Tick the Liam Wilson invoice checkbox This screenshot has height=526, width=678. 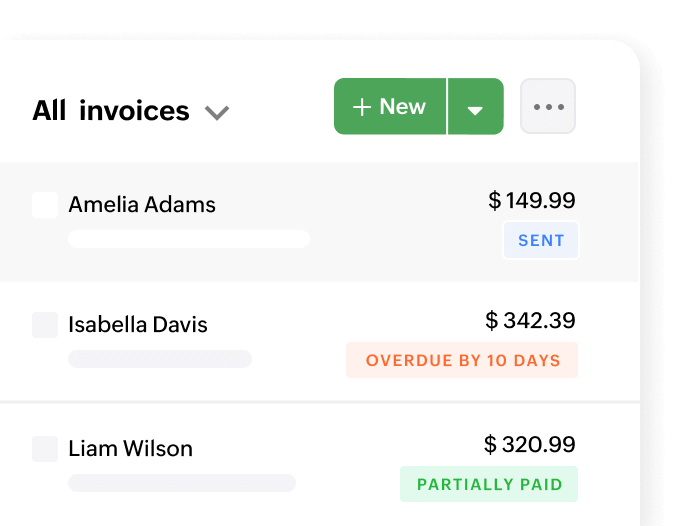(x=45, y=449)
